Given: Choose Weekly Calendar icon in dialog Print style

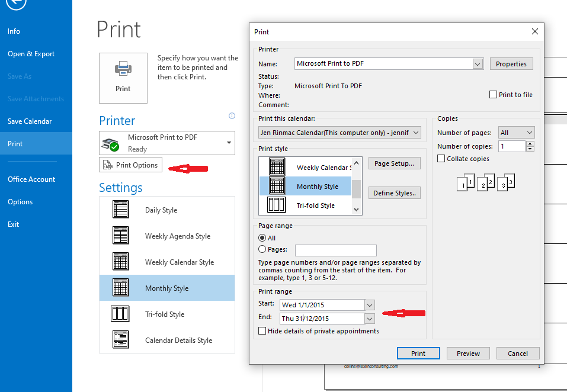Looking at the screenshot, I should tap(277, 167).
